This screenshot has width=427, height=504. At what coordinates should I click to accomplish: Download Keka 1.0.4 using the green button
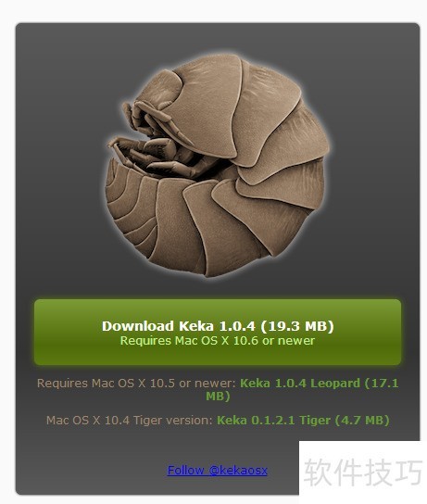pyautogui.click(x=218, y=332)
